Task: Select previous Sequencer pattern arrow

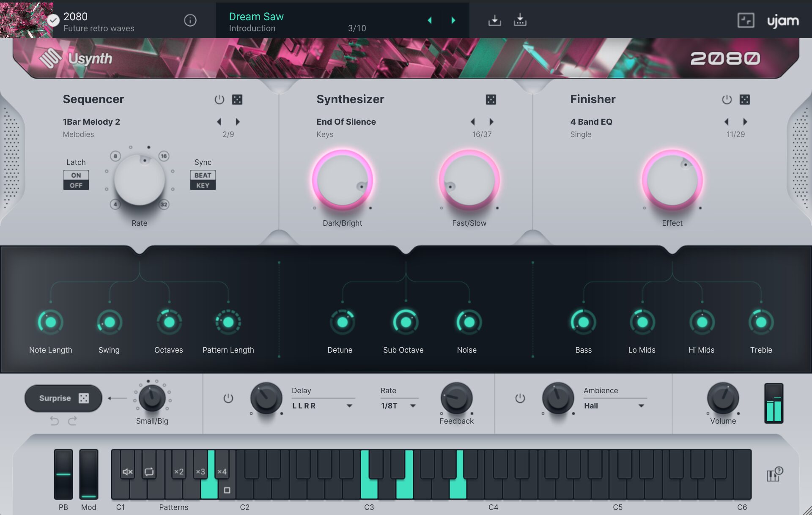Action: 219,122
